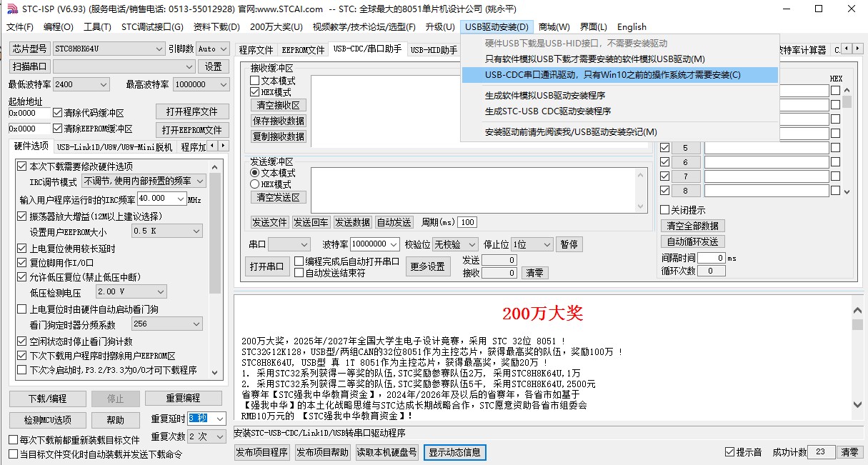Open 文件(F) menu
Viewport: 868px width, 465px height.
tap(20, 27)
